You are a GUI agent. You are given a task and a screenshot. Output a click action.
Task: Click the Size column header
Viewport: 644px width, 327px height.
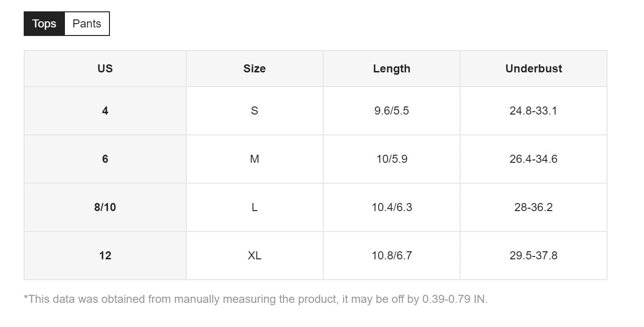[x=254, y=69]
